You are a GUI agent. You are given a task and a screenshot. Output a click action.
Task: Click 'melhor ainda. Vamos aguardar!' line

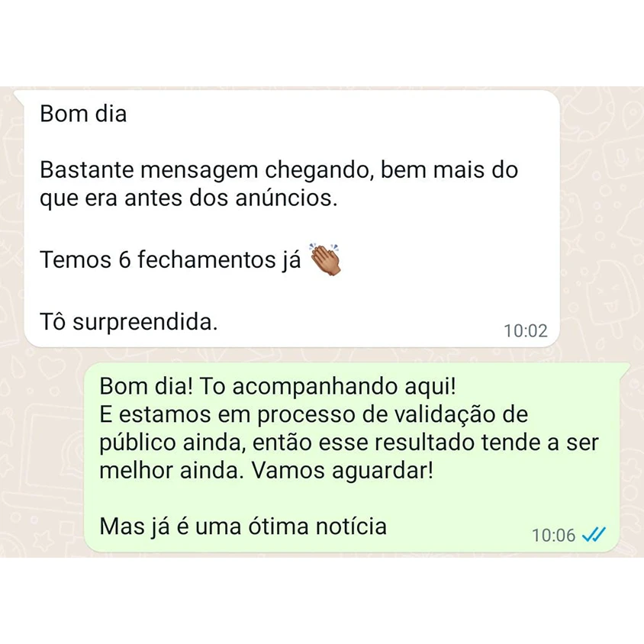pos(266,471)
